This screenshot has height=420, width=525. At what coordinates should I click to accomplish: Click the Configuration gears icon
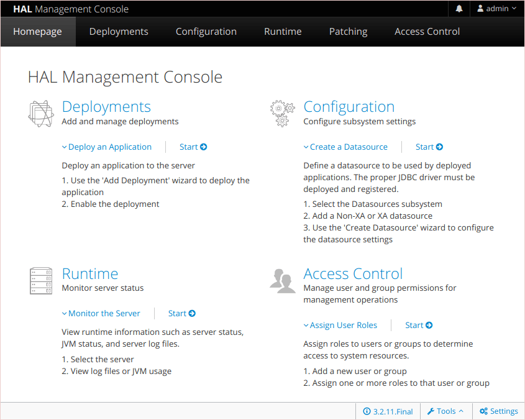(283, 114)
